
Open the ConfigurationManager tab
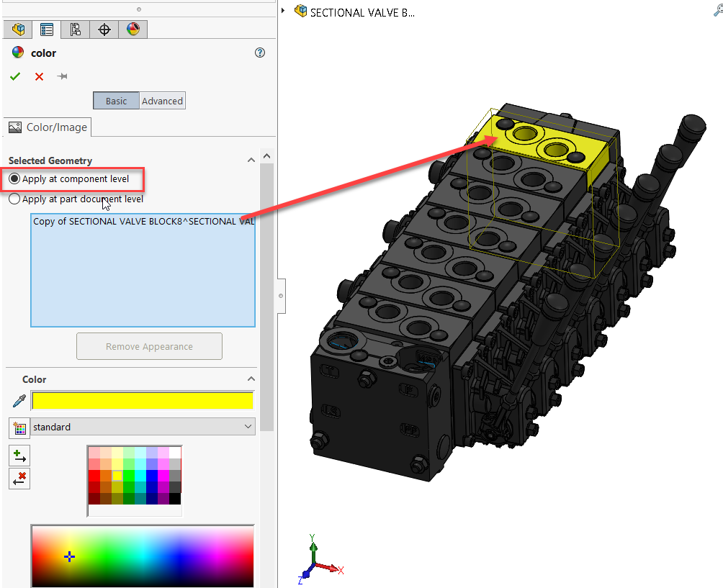(75, 30)
